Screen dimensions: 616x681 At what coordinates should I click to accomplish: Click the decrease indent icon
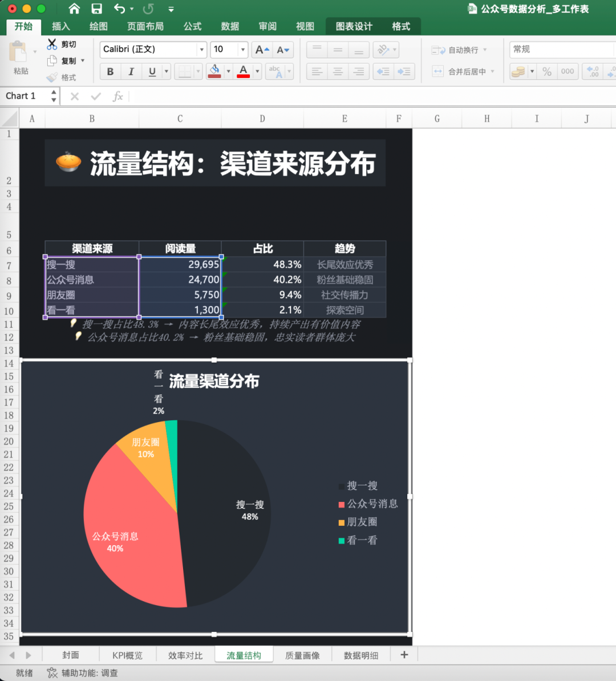pos(383,72)
